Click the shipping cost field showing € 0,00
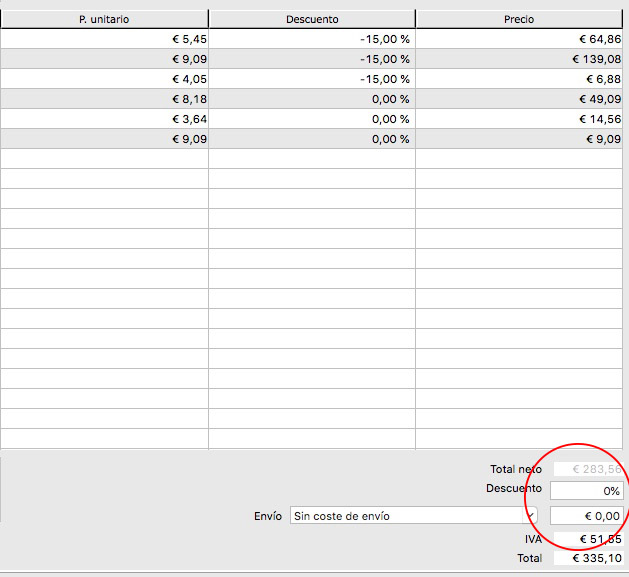Image resolution: width=629 pixels, height=577 pixels. [x=586, y=516]
